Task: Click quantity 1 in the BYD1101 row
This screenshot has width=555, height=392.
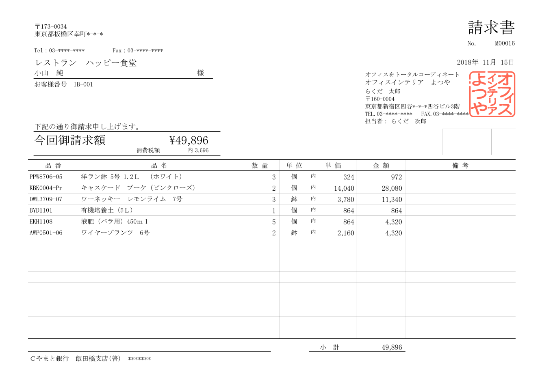Action: pos(274,211)
